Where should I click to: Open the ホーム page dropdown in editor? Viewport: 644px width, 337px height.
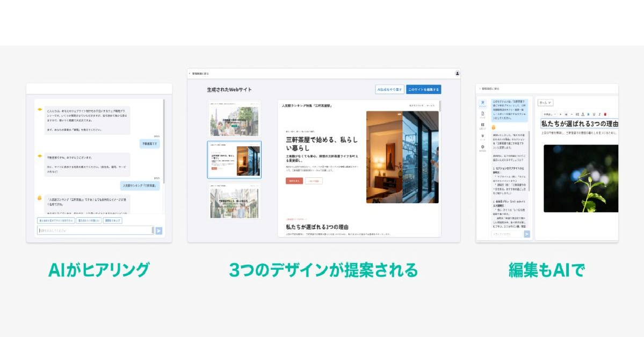point(545,103)
